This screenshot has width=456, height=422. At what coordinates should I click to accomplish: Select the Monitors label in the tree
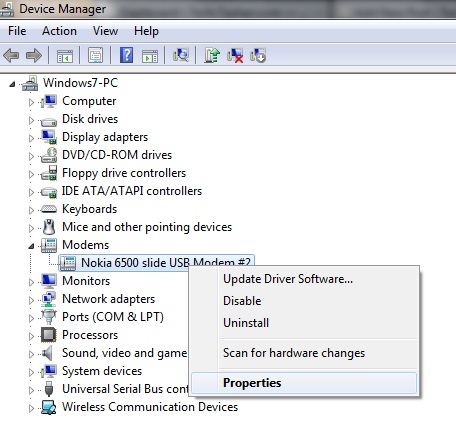click(x=86, y=281)
